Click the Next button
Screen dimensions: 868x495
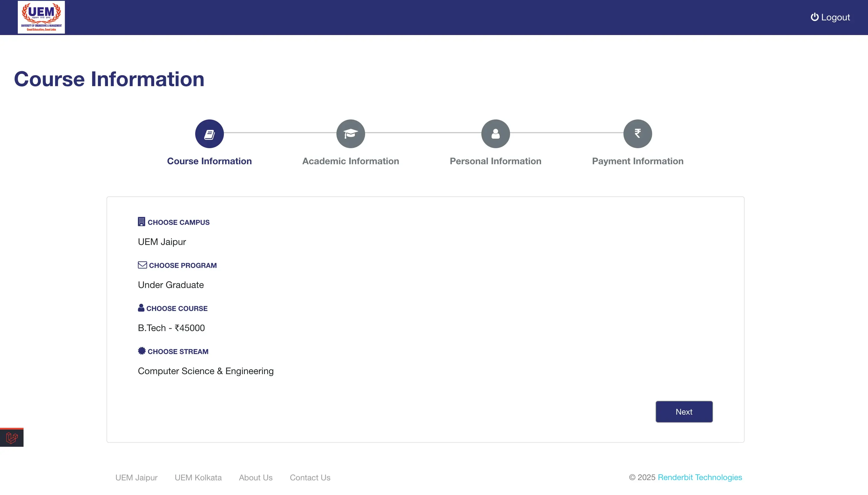683,411
